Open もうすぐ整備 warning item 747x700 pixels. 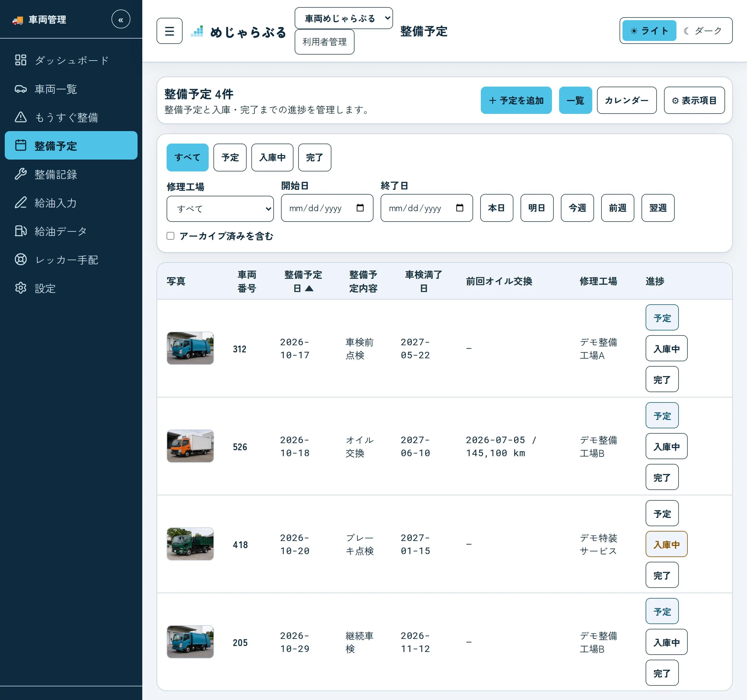[71, 117]
